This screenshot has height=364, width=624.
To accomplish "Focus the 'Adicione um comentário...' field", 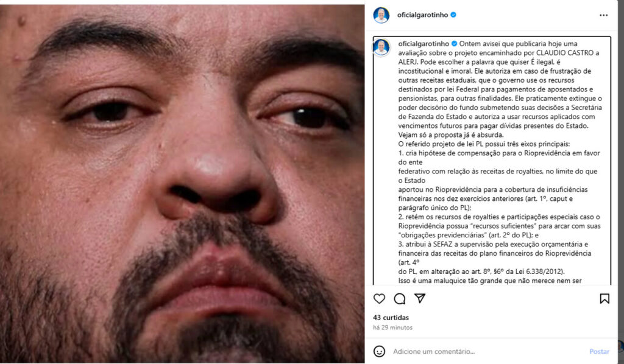I will coord(489,351).
